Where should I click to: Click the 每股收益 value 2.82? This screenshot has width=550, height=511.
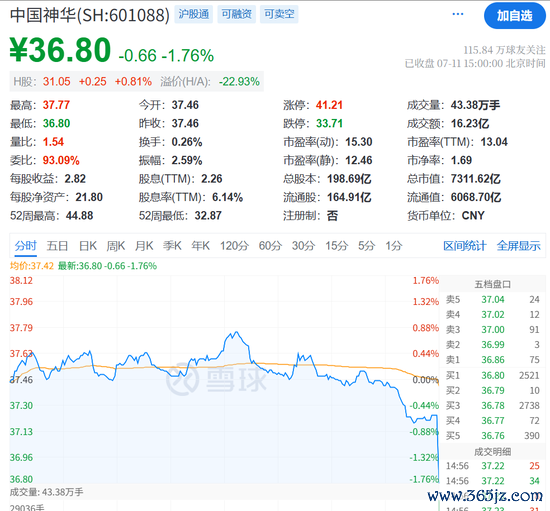(x=75, y=179)
